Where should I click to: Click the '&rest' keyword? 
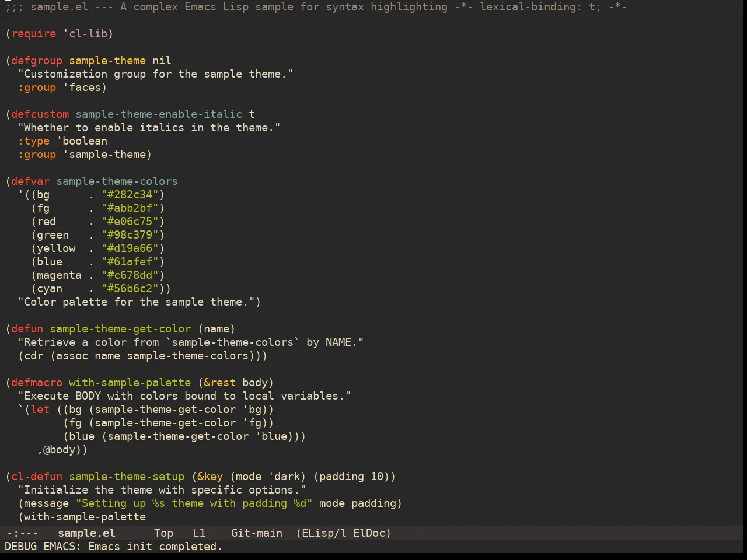[219, 383]
